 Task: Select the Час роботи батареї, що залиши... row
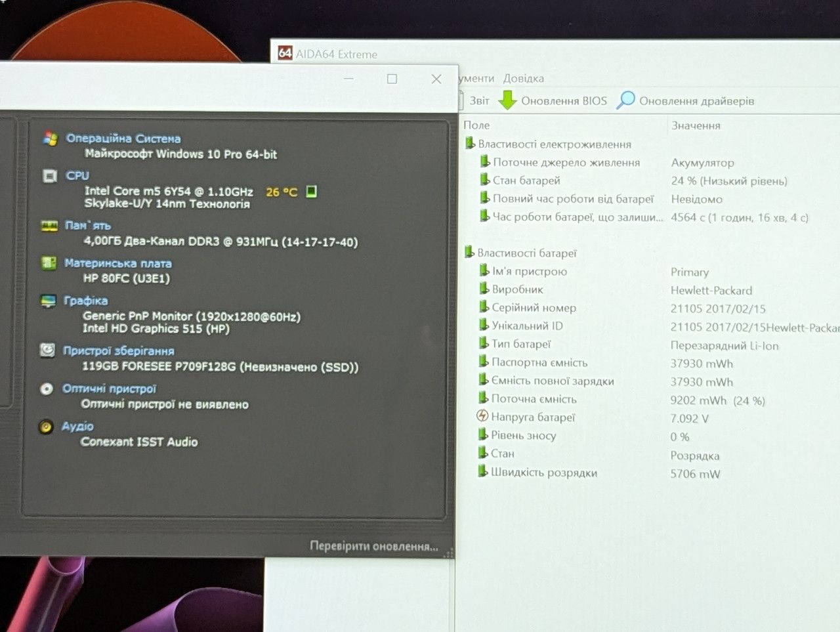tap(577, 217)
